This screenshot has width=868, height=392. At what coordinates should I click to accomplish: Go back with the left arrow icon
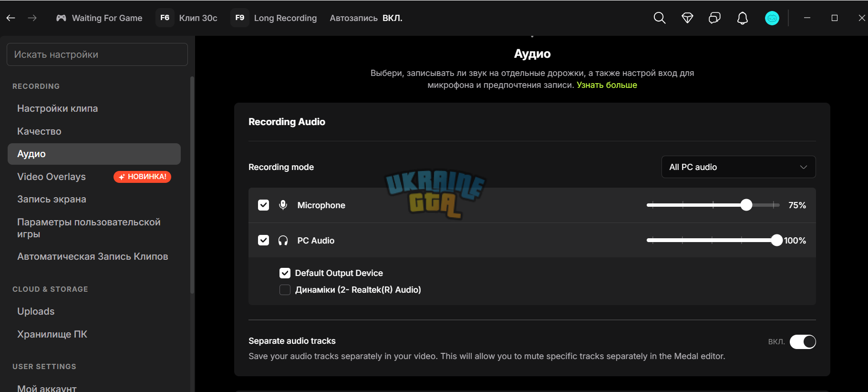point(10,18)
